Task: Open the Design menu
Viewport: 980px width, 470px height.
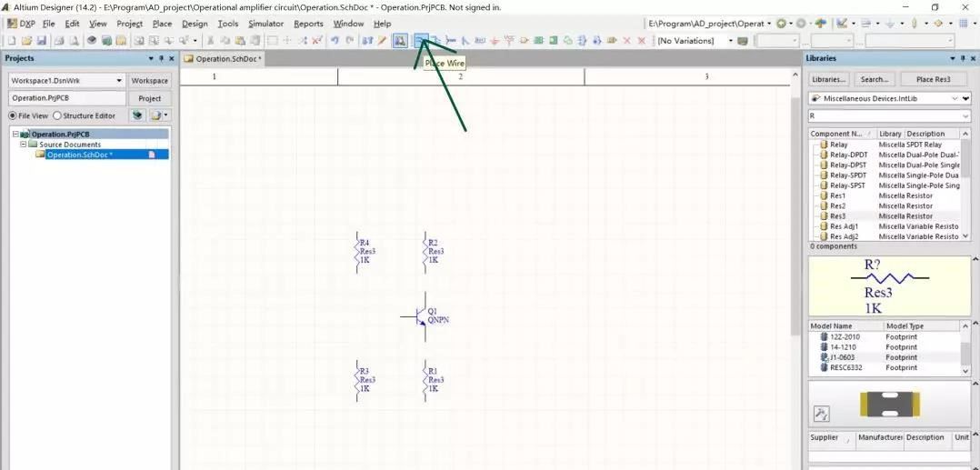Action: 195,24
